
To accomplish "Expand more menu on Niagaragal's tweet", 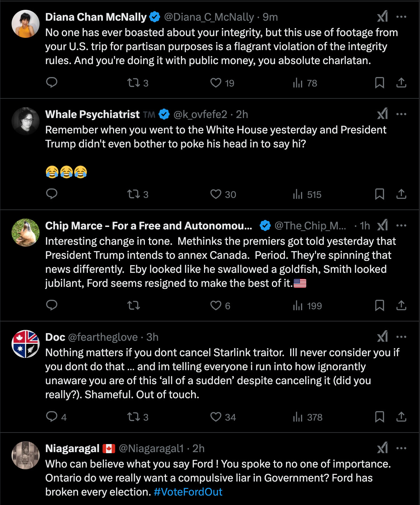I will click(401, 448).
